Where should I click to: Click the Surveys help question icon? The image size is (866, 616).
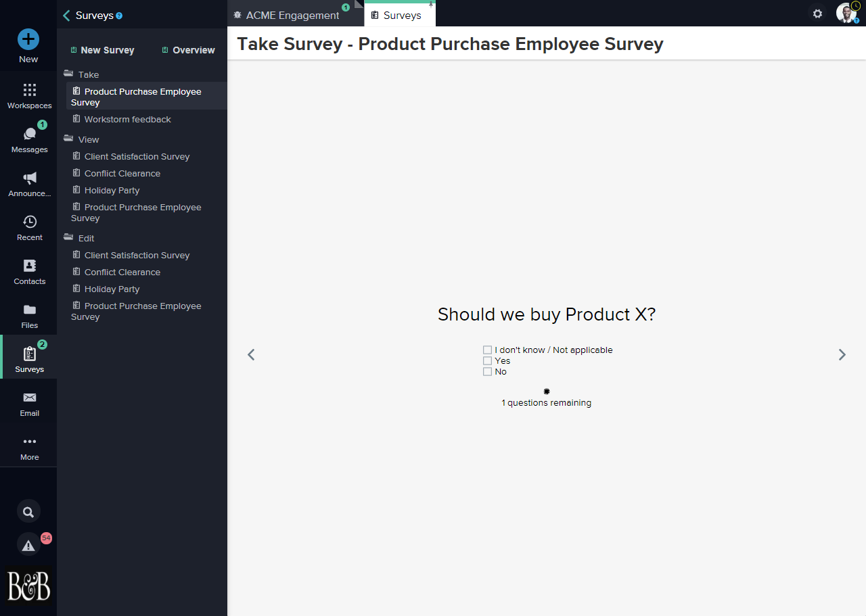pyautogui.click(x=120, y=16)
